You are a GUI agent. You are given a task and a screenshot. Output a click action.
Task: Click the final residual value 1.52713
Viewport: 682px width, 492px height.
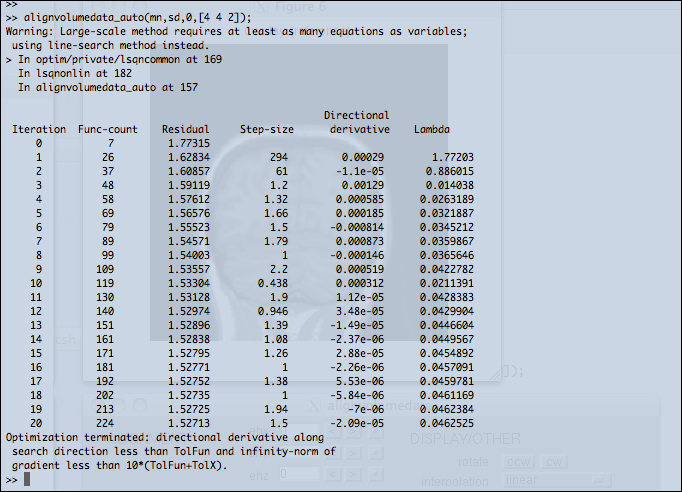coord(189,423)
